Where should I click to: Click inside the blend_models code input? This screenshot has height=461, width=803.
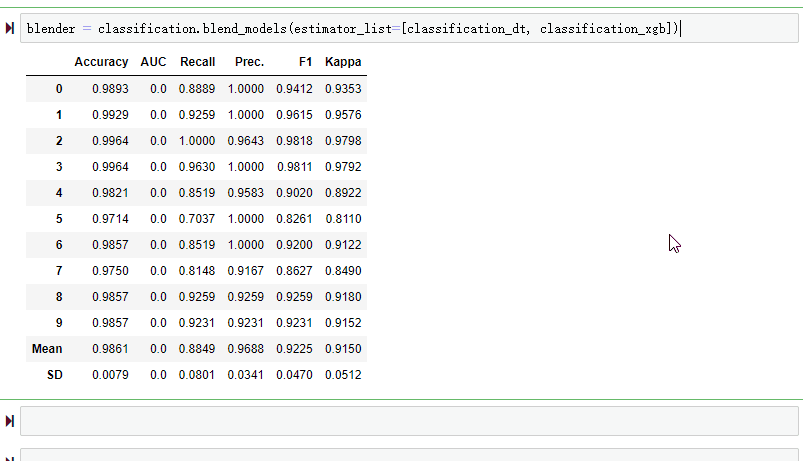pyautogui.click(x=409, y=28)
